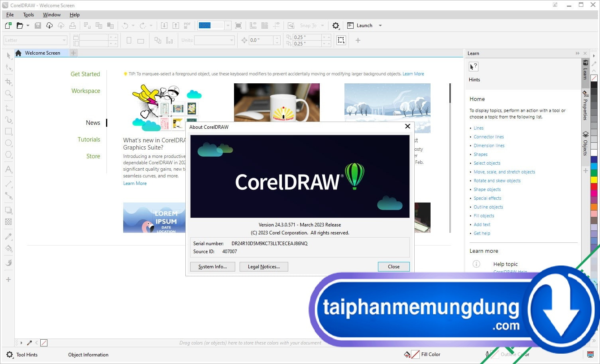The image size is (600, 364).
Task: Open Options gear icon in toolbar
Action: [x=336, y=26]
